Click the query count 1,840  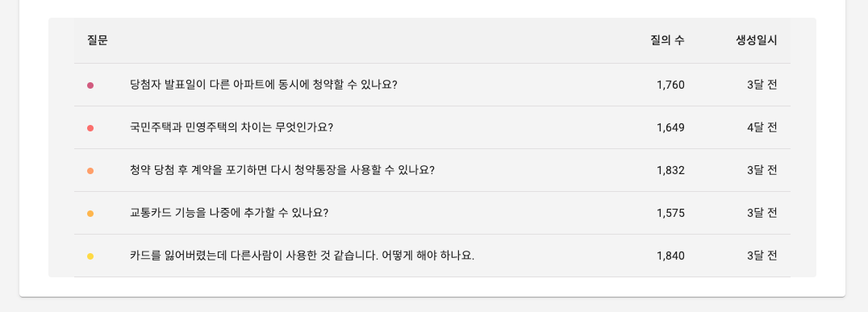pyautogui.click(x=671, y=256)
